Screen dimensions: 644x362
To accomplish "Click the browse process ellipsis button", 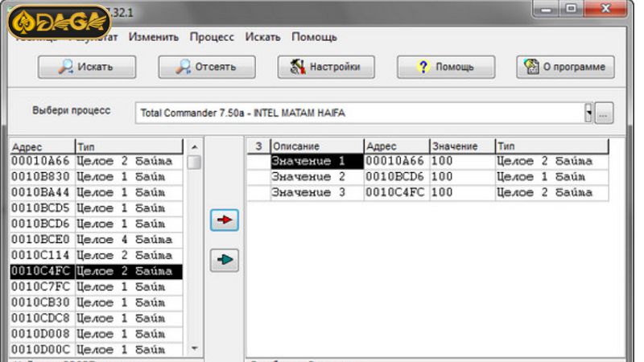I will pyautogui.click(x=603, y=113).
